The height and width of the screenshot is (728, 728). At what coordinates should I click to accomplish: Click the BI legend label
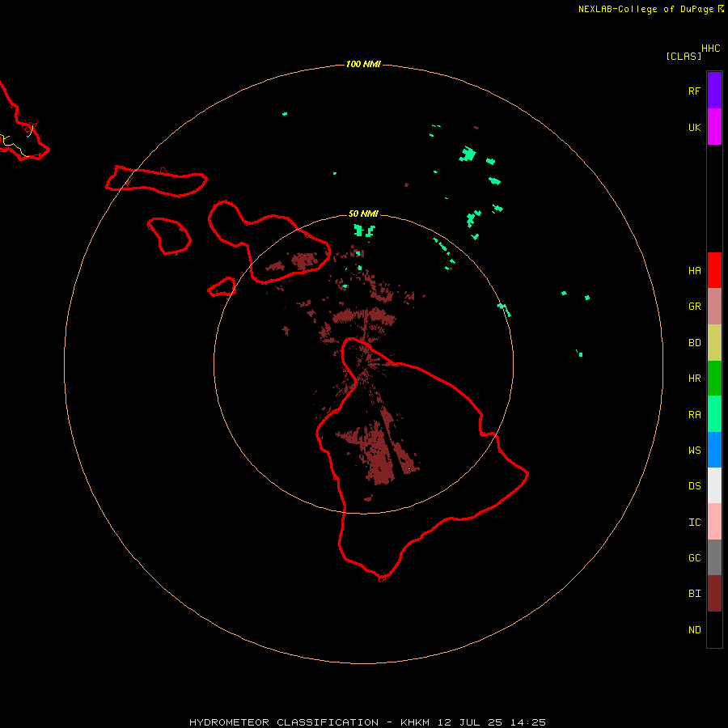[x=694, y=593]
